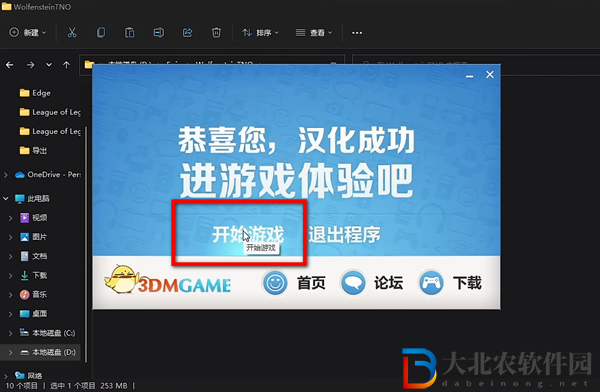Expand the 文档 documents node
The height and width of the screenshot is (392, 600).
[x=10, y=256]
